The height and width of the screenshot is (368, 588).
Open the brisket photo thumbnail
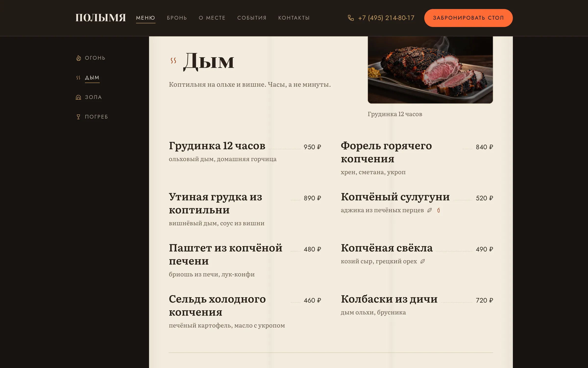pyautogui.click(x=430, y=70)
